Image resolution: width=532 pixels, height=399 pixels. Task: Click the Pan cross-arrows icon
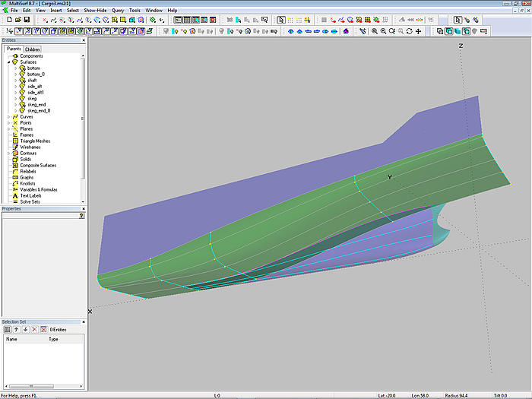click(x=420, y=31)
